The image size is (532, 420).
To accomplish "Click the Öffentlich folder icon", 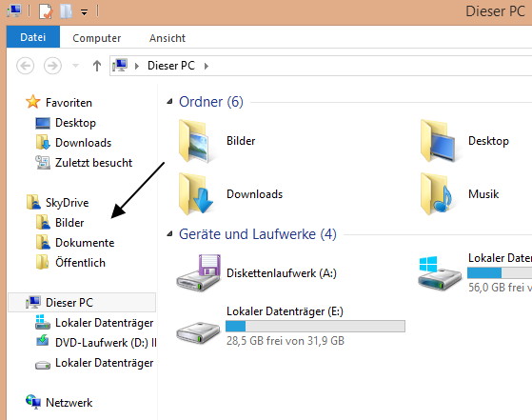I will tap(43, 262).
